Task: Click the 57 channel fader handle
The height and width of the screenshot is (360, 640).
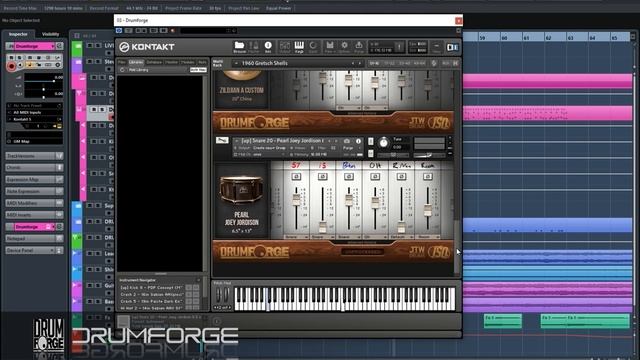Action: click(296, 200)
